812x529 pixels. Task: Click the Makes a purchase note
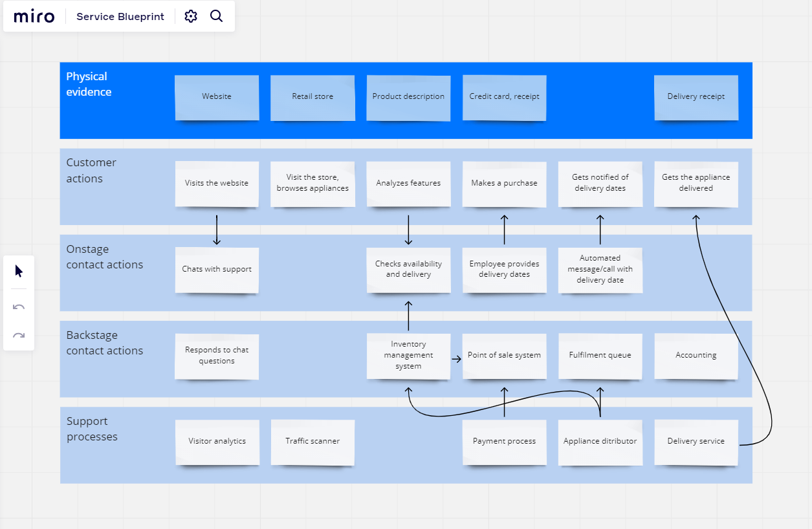click(504, 184)
